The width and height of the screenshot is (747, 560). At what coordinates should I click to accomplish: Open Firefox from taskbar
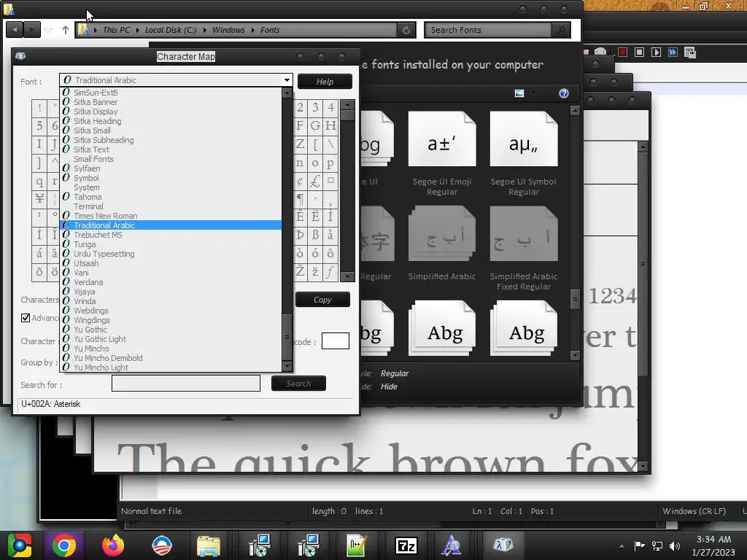click(x=113, y=545)
